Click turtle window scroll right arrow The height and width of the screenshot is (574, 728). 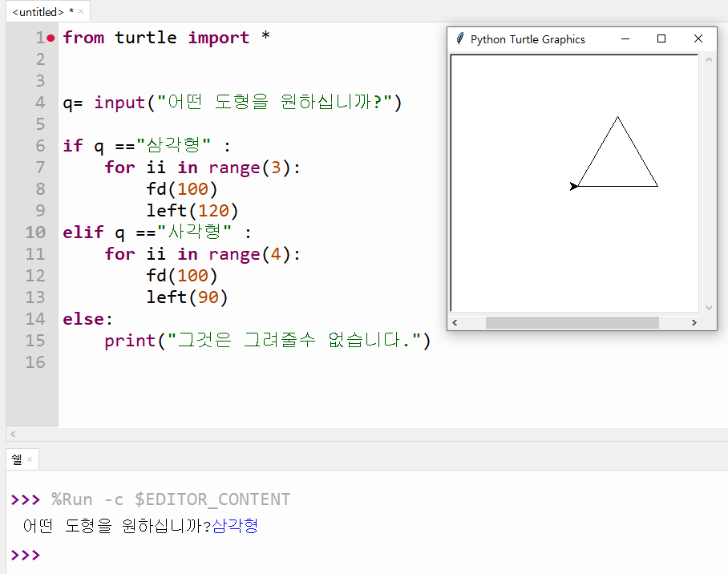tap(694, 322)
